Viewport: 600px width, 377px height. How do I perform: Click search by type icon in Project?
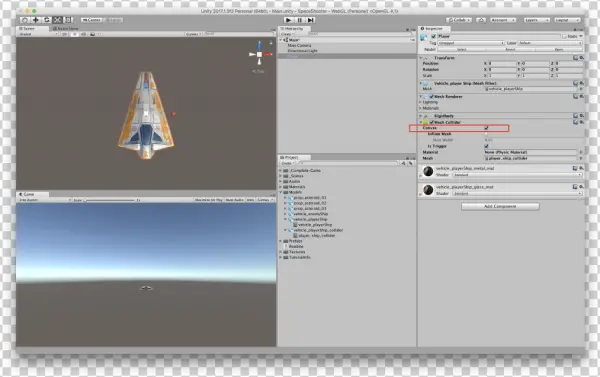click(x=404, y=163)
